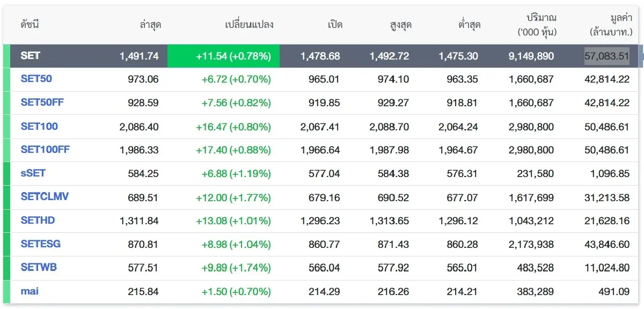This screenshot has width=644, height=309.
Task: Click the selected 57,083.51 value cell
Action: point(606,55)
